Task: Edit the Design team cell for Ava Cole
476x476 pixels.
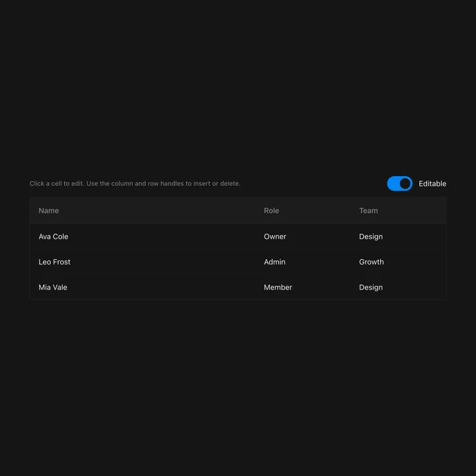Action: [x=398, y=237]
